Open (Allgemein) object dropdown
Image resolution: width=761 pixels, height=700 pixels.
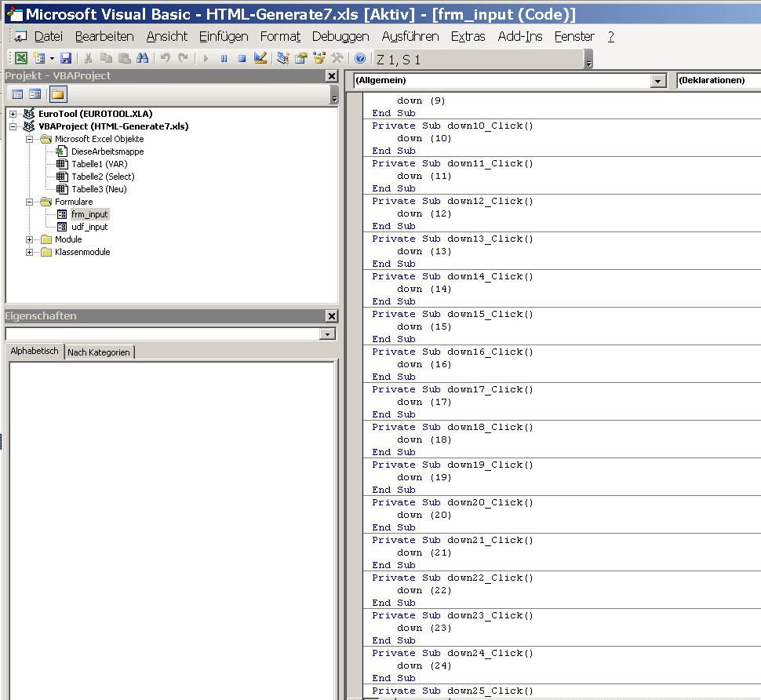657,81
